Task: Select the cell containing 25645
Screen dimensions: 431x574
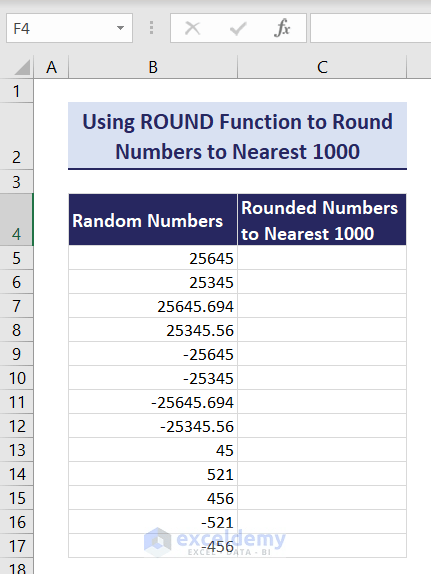Action: click(x=153, y=258)
